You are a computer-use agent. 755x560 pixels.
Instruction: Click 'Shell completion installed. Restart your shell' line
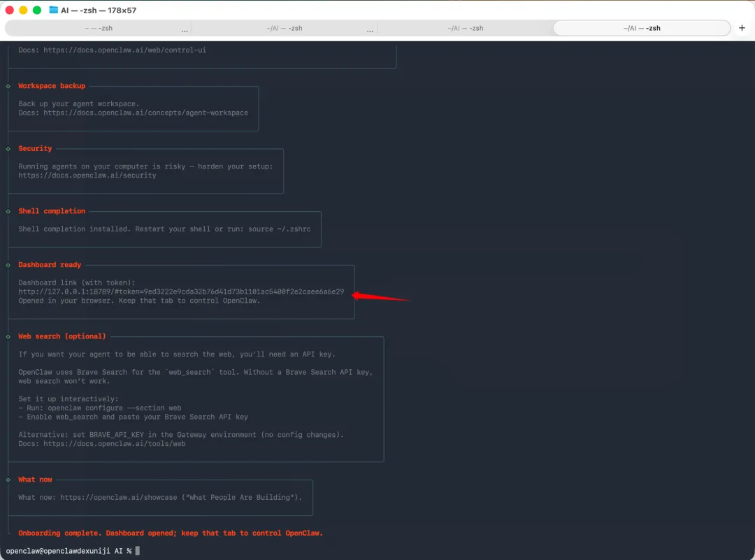(164, 229)
